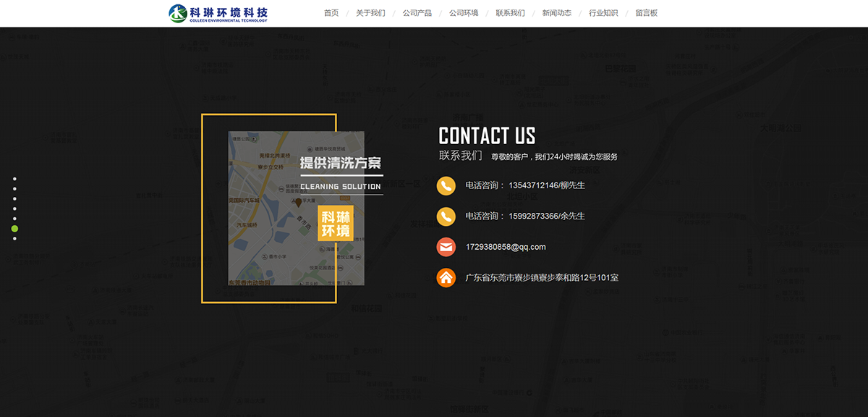The height and width of the screenshot is (417, 868).
Task: Select the third pagination dot on the left
Action: pyautogui.click(x=14, y=198)
